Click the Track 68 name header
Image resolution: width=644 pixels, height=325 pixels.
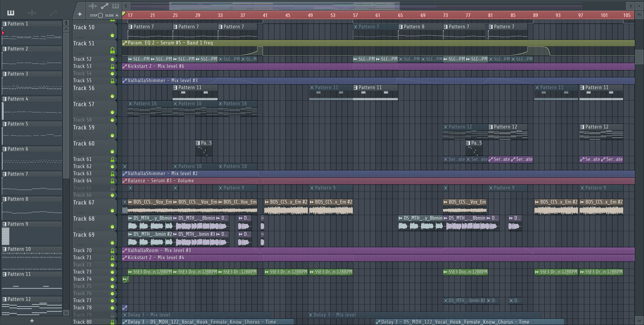tap(84, 219)
